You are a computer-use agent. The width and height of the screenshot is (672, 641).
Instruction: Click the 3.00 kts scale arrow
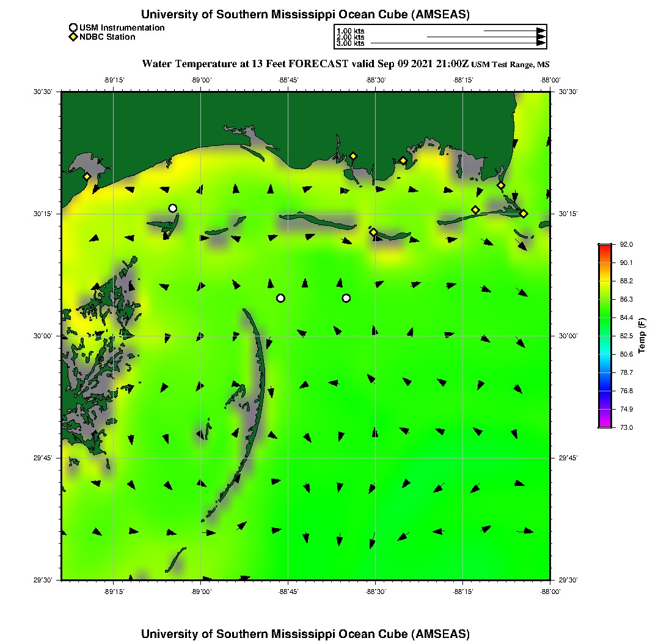click(x=458, y=43)
